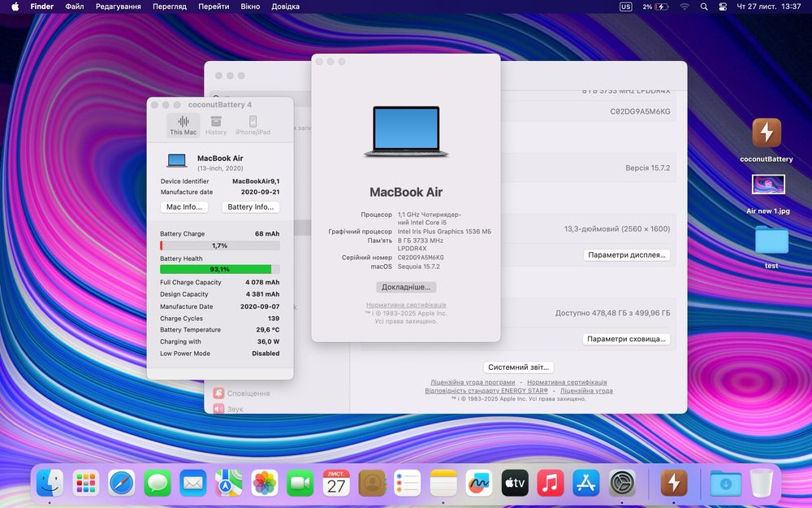Click the battery status in menu bar
The width and height of the screenshot is (812, 508).
[x=655, y=7]
